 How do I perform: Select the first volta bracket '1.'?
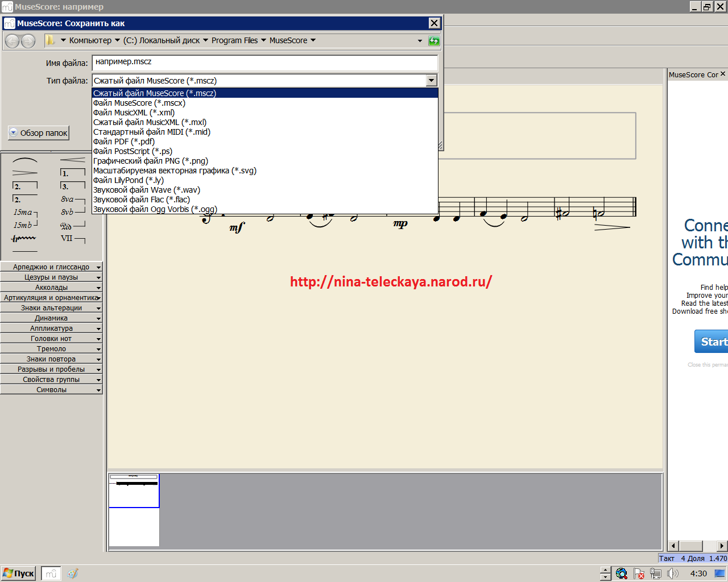(73, 173)
